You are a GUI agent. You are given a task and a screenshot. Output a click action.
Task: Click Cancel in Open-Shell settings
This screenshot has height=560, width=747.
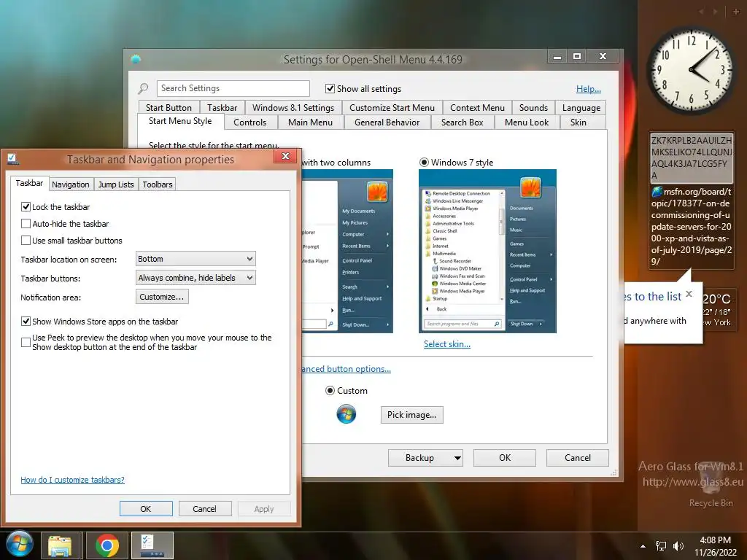click(x=578, y=458)
